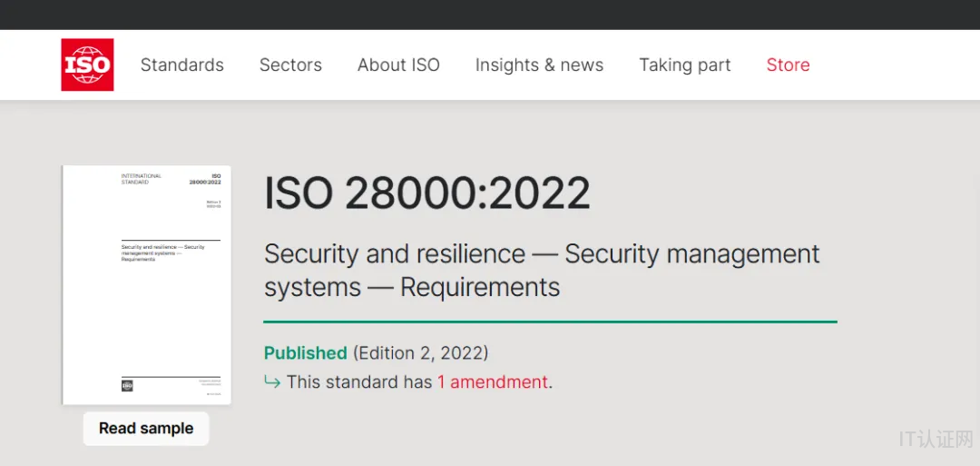Go to Insights & news
Screen dimensions: 980x466
click(x=539, y=64)
